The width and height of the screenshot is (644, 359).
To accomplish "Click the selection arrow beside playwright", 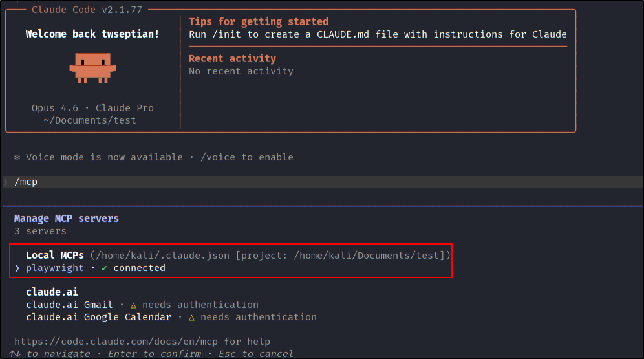I will [17, 268].
